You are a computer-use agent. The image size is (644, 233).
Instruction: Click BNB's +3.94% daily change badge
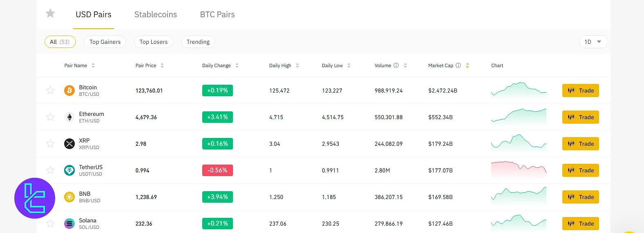217,197
